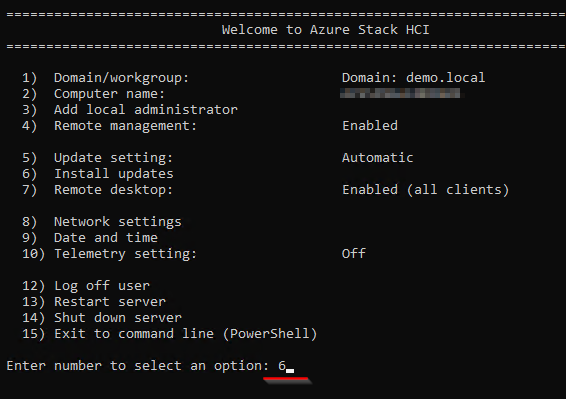Select 'Add local administrator' line
The image size is (566, 399).
(x=130, y=110)
